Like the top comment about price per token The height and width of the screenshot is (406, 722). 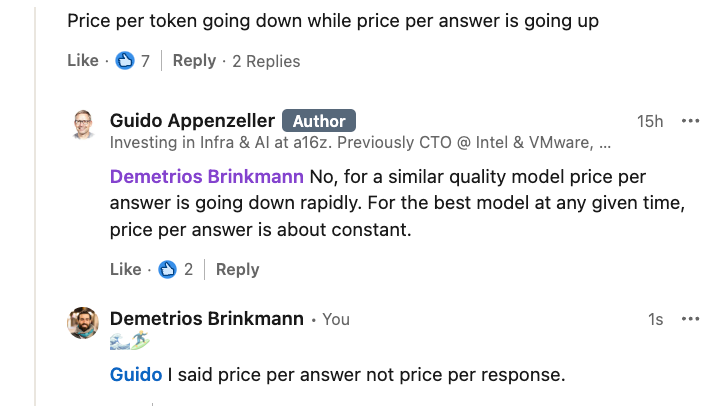point(83,61)
